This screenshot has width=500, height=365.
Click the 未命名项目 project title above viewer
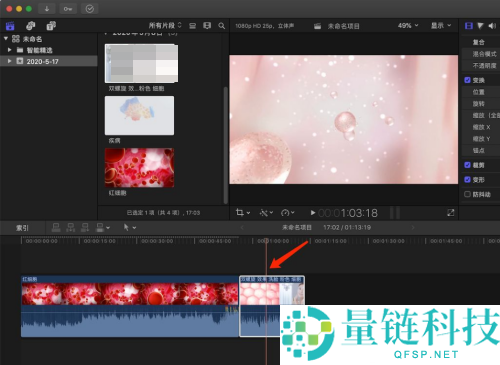(x=343, y=26)
